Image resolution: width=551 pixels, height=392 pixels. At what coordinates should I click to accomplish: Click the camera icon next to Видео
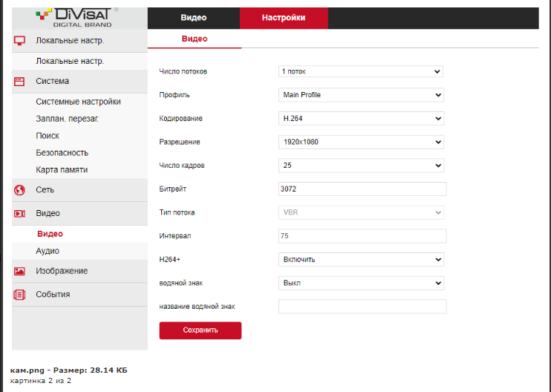coord(20,214)
